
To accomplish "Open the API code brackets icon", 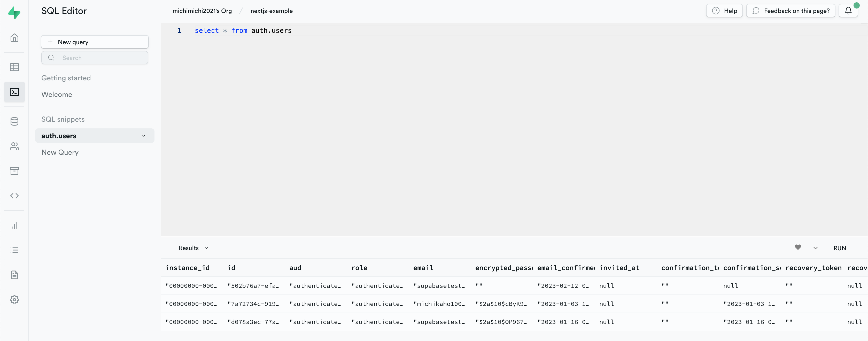I will (14, 196).
